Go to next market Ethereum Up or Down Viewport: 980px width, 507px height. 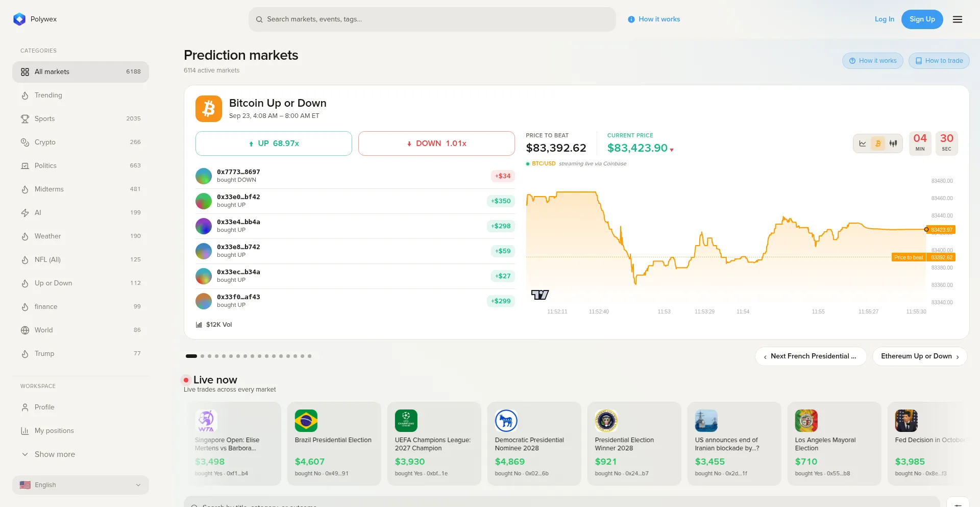click(x=920, y=356)
